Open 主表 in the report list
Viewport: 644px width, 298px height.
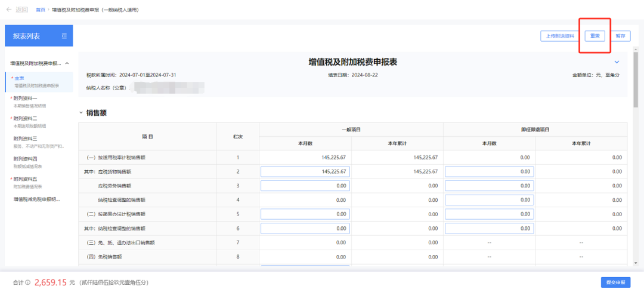click(x=39, y=82)
